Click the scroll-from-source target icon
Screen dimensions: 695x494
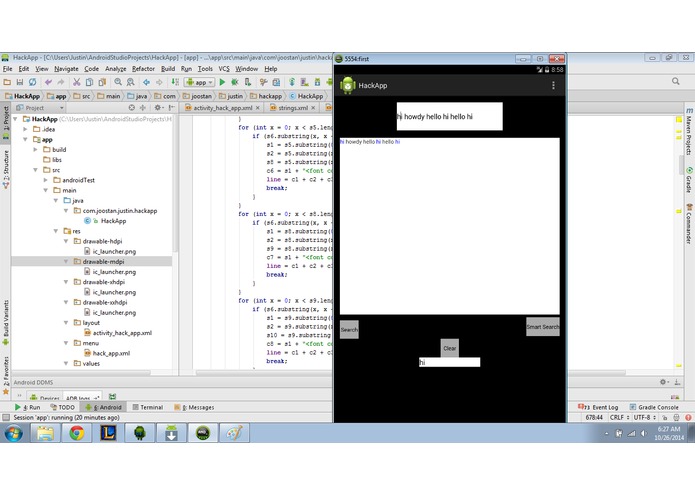(132, 108)
